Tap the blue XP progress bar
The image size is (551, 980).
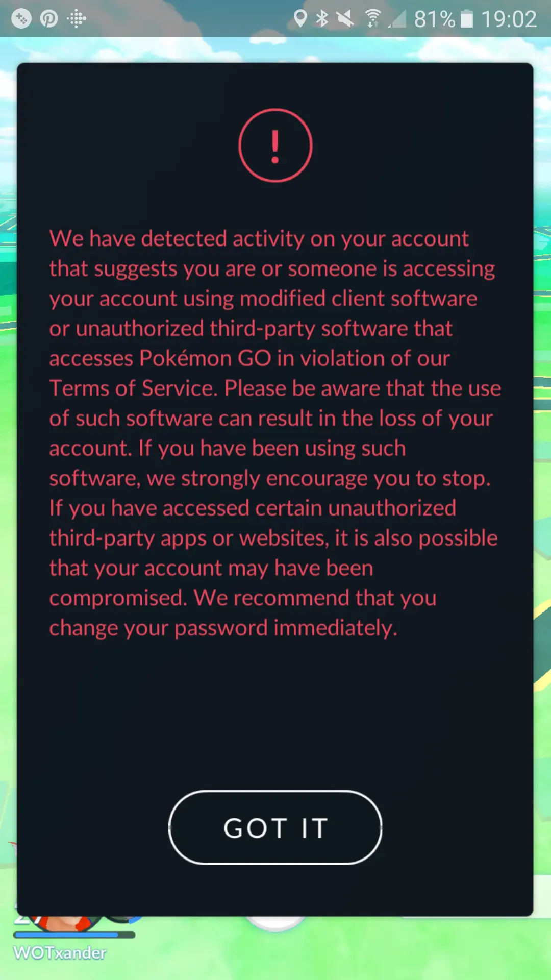[74, 935]
